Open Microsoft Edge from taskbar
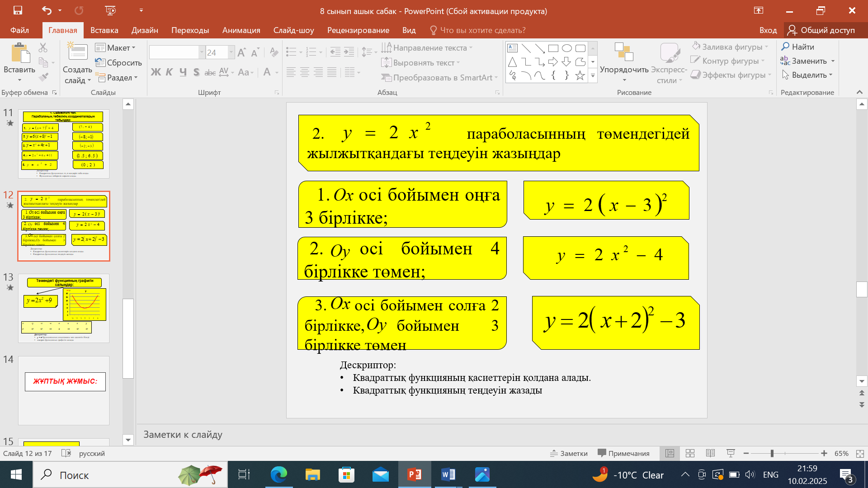Screen dimensions: 868x488 278,474
